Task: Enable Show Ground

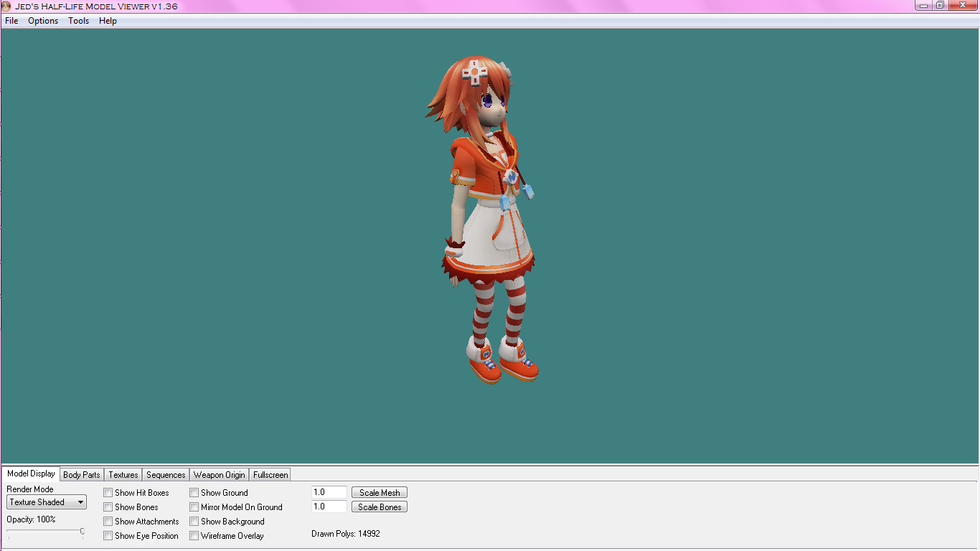Action: pyautogui.click(x=194, y=492)
